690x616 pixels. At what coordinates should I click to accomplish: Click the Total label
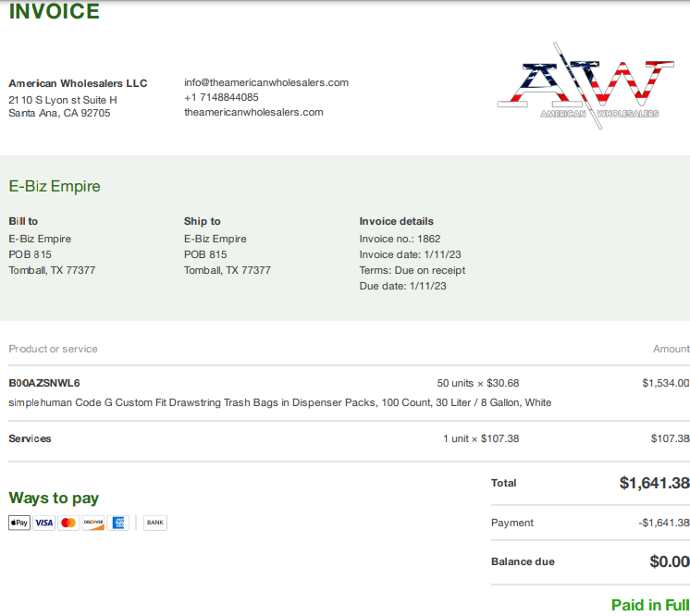tap(504, 483)
